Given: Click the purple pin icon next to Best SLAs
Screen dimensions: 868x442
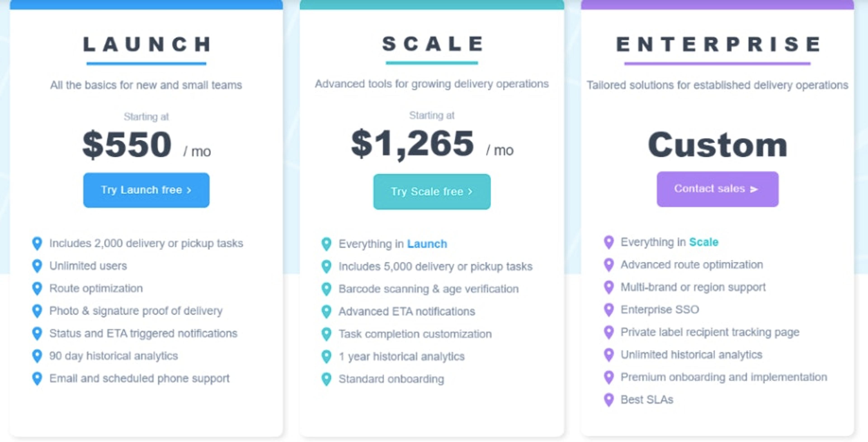Looking at the screenshot, I should 609,400.
